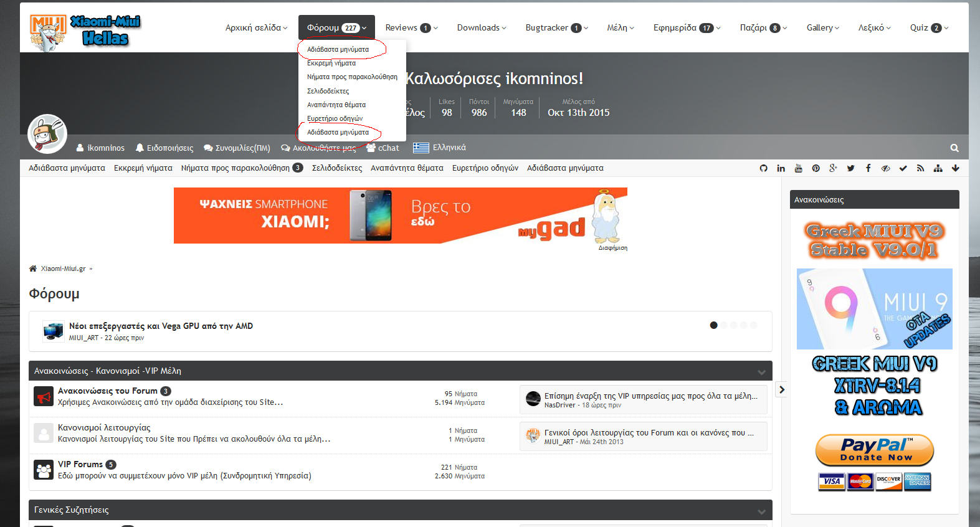Toggle the crossed-eye visibility icon
Screen dimensions: 980x527
pyautogui.click(x=885, y=168)
